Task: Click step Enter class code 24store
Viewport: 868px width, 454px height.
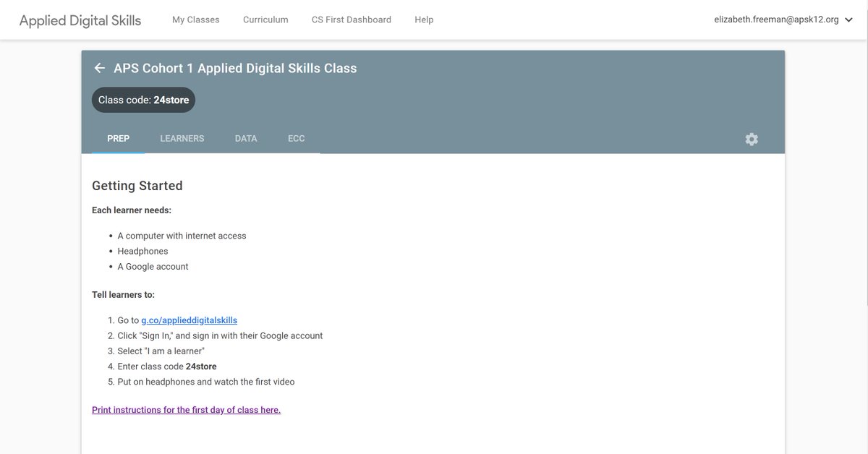Action: tap(167, 366)
